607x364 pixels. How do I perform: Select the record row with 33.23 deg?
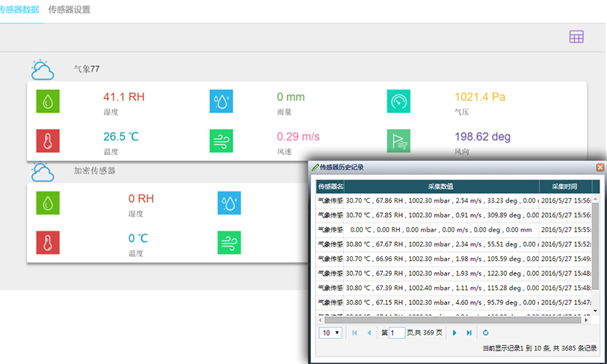(x=454, y=200)
